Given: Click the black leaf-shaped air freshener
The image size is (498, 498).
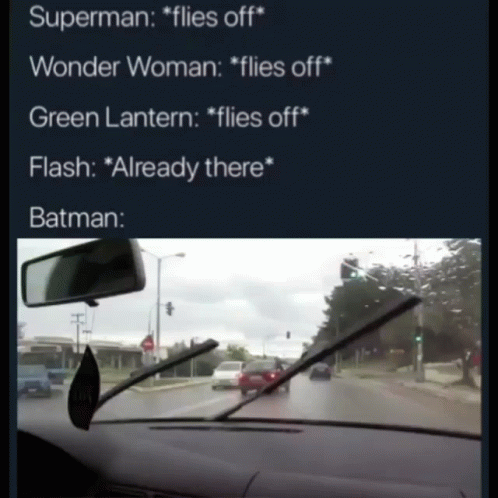Looking at the screenshot, I should pyautogui.click(x=84, y=388).
